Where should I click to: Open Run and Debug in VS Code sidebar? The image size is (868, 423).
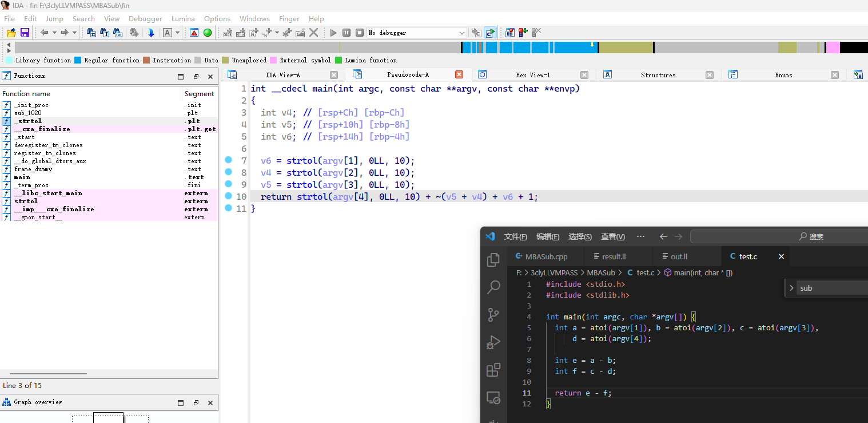tap(493, 342)
